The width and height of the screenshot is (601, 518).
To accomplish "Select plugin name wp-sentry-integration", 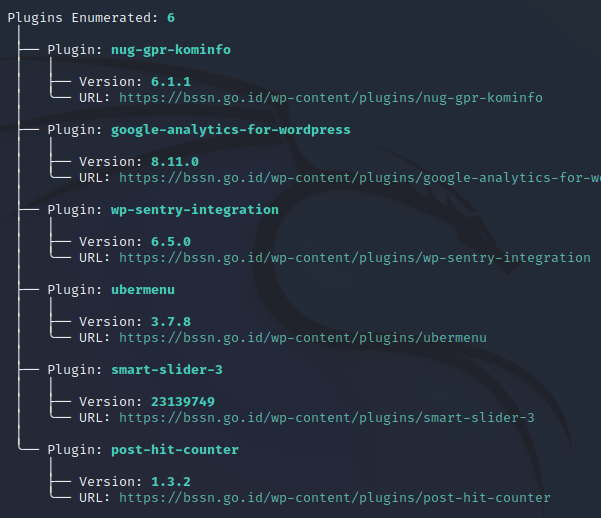I will [195, 210].
